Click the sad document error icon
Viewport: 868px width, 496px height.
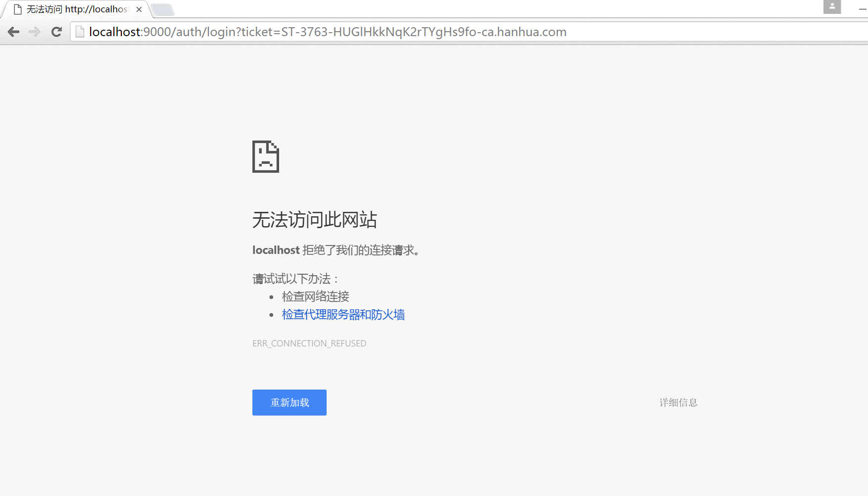coord(265,156)
